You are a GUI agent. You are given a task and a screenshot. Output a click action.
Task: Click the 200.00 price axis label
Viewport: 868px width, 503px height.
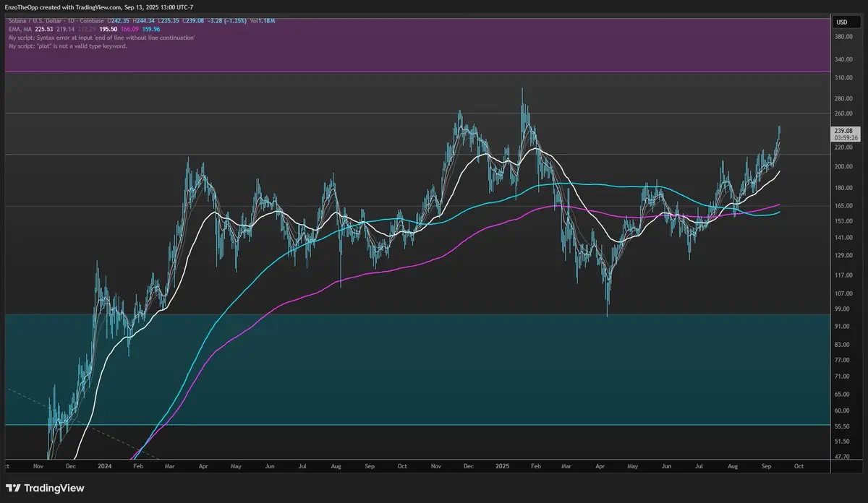pos(843,167)
